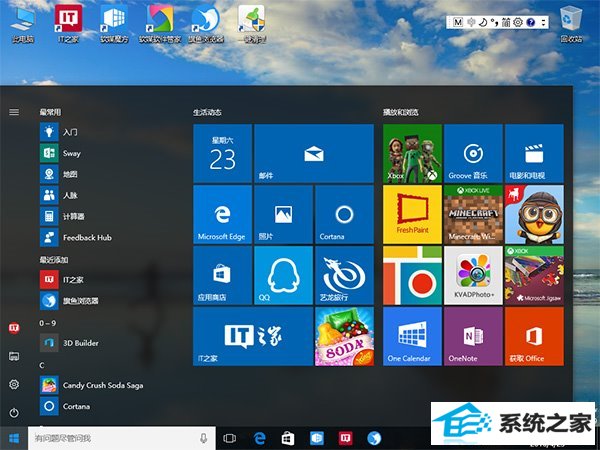Open the 获取 Office tile
Image resolution: width=600 pixels, height=450 pixels.
pos(534,336)
